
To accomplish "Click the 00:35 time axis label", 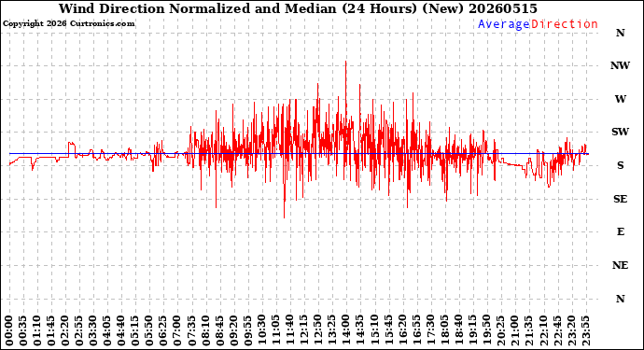I will [23, 330].
